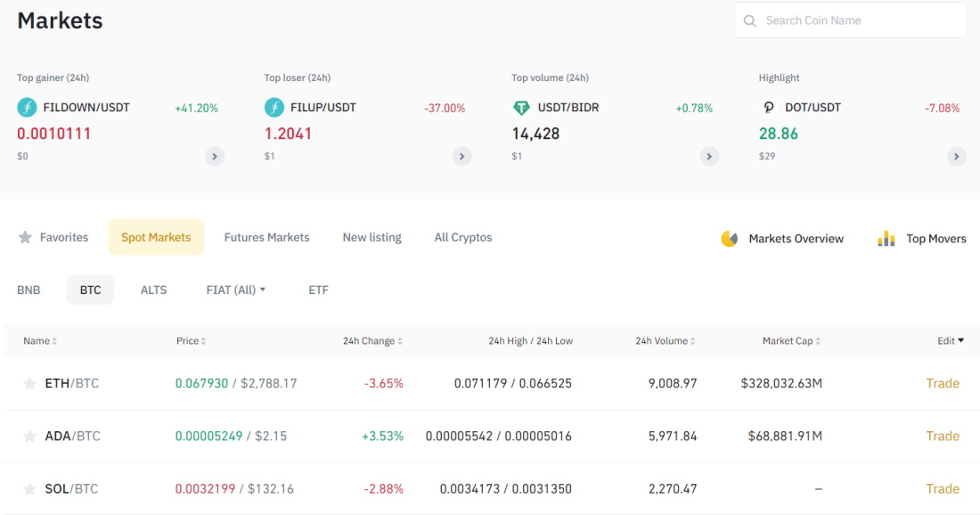Favorite ADA/BTC with its star
Viewport: 980px width, 515px height.
coord(29,437)
